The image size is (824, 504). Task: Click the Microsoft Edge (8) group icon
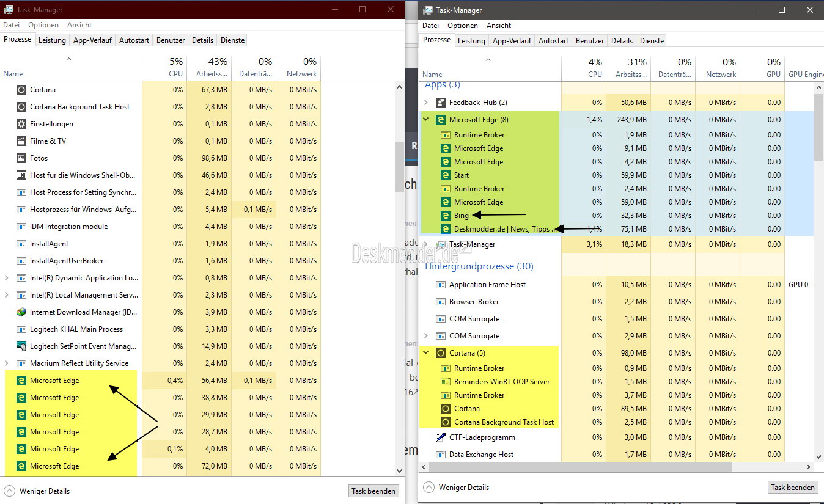pos(440,120)
